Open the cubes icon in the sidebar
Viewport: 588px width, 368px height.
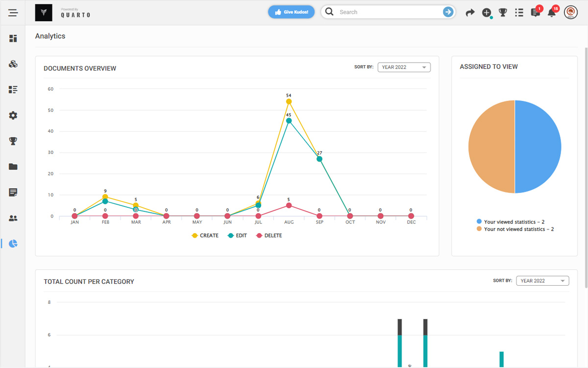13,64
